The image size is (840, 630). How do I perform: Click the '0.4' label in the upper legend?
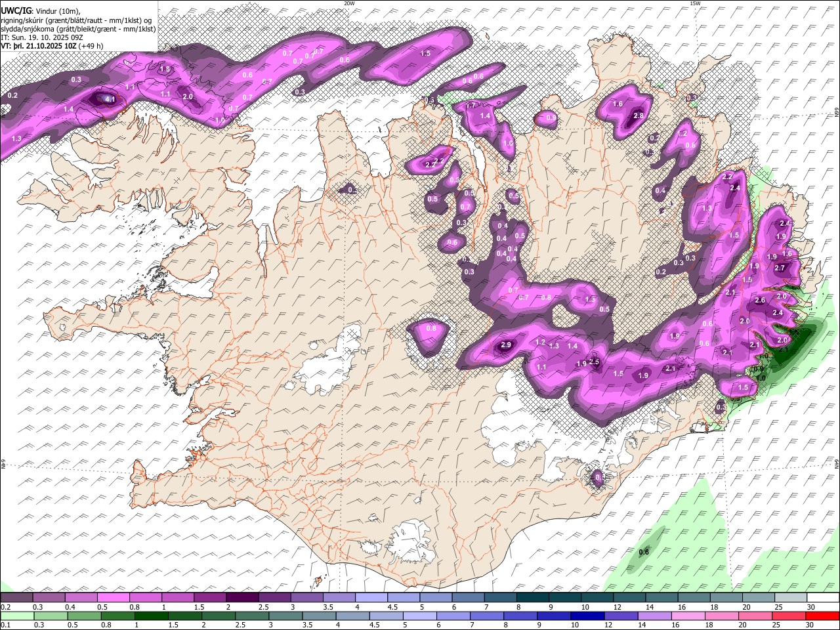pos(70,608)
